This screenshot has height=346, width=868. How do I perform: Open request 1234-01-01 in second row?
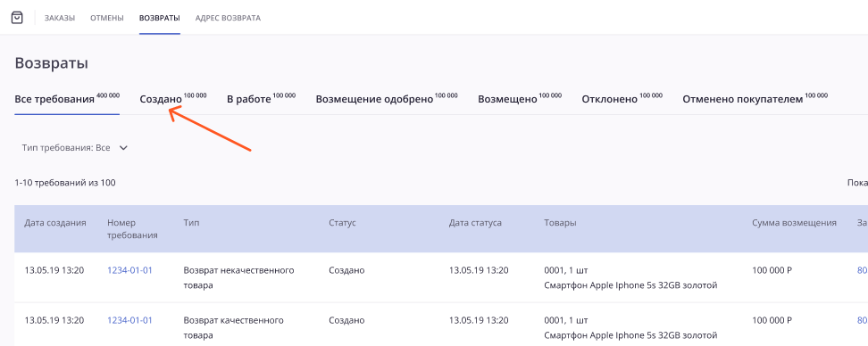pos(129,320)
